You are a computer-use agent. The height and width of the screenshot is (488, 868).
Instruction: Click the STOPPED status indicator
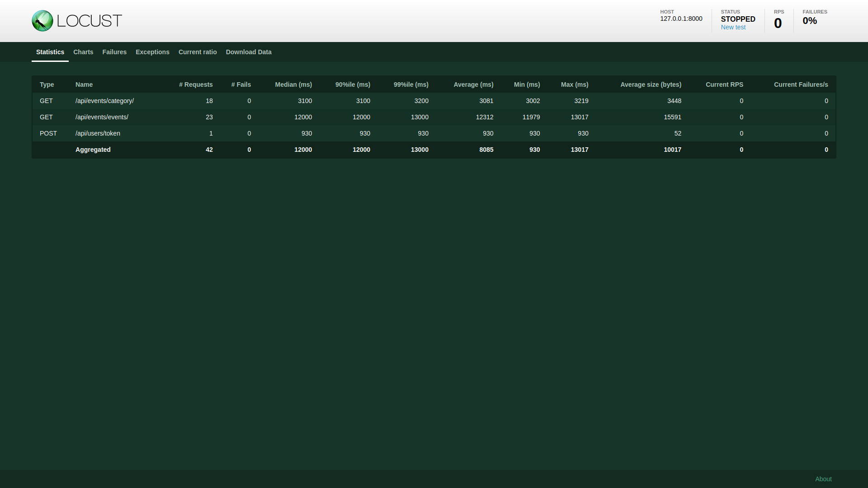click(738, 19)
